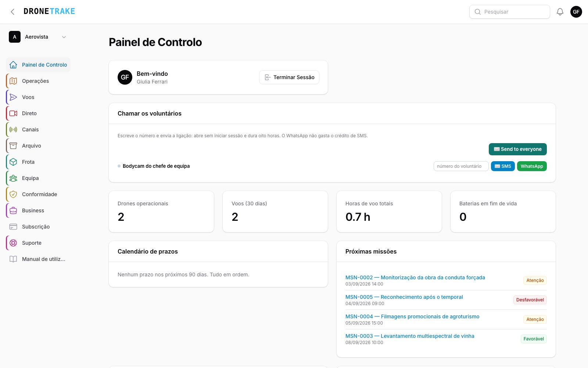This screenshot has height=368, width=588.
Task: Select Frota from the sidebar
Action: (38, 162)
